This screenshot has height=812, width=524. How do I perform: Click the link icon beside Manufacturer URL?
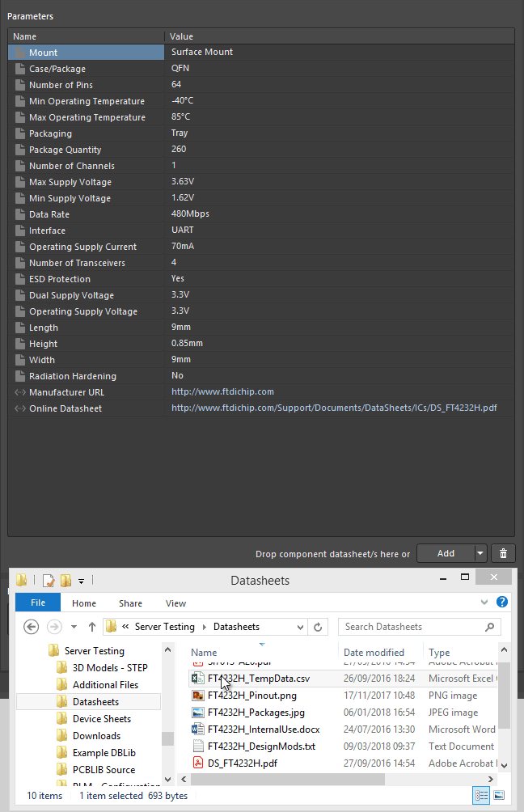click(20, 392)
